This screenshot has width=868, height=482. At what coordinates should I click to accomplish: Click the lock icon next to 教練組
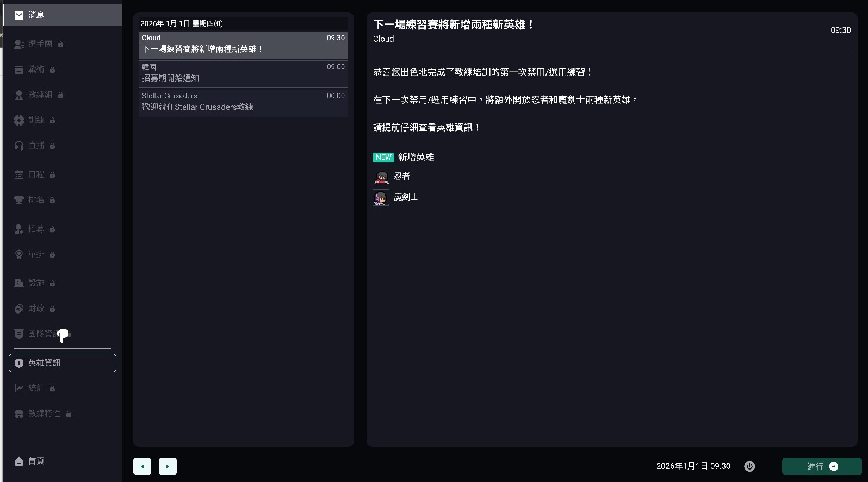click(x=60, y=95)
